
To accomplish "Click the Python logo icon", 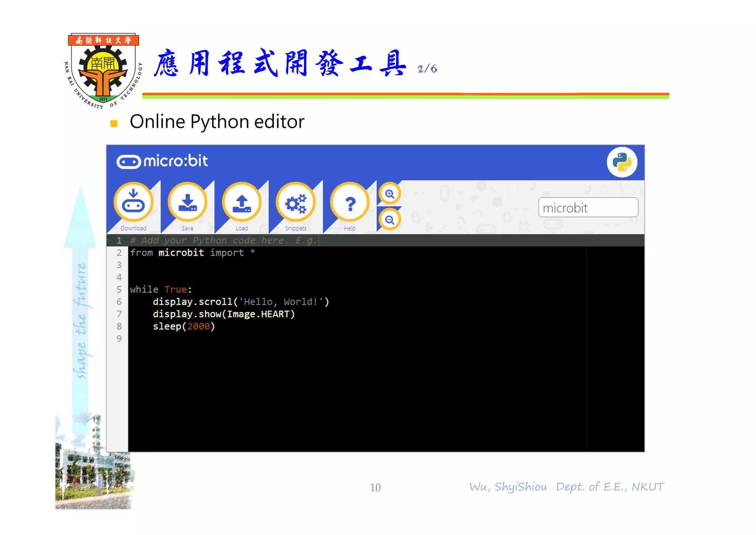I will tap(622, 162).
